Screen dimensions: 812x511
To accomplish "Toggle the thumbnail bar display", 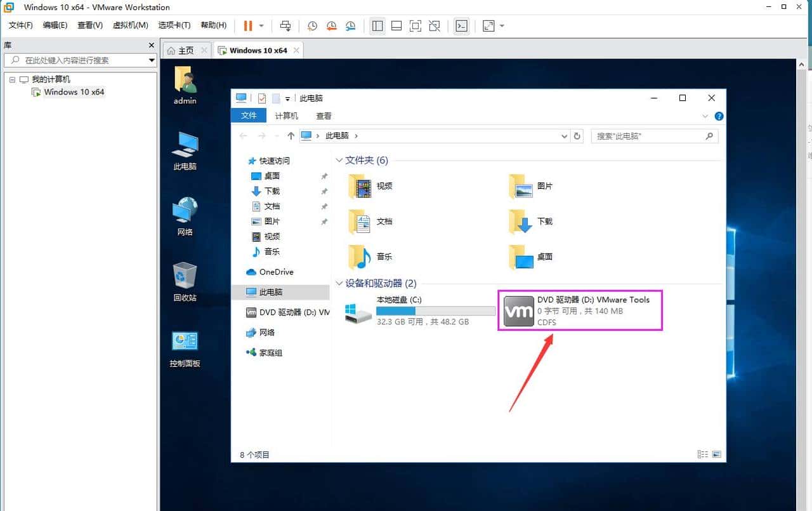I will point(396,26).
